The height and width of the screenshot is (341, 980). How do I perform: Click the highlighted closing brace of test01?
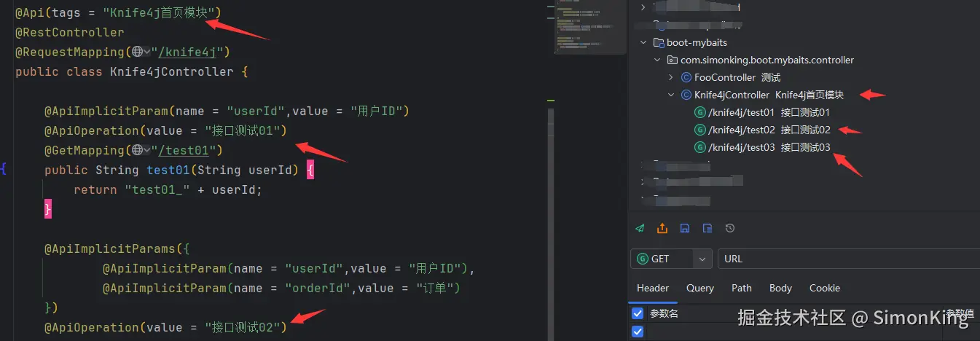click(48, 209)
